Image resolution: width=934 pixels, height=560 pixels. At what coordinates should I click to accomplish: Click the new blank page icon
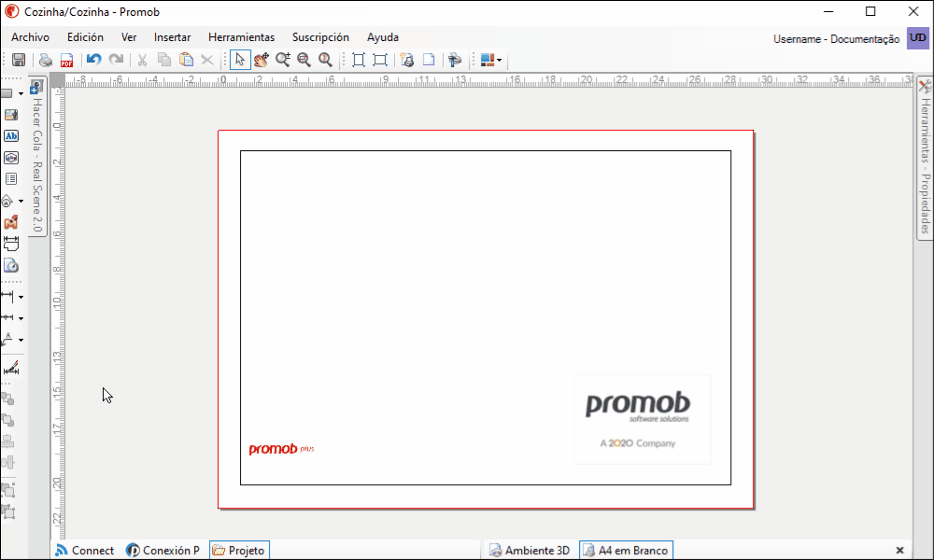point(429,60)
